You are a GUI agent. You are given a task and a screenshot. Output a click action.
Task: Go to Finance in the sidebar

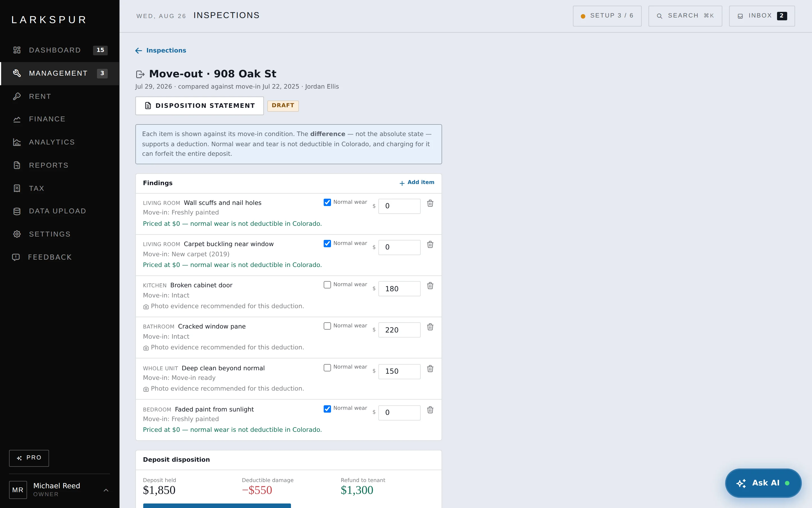click(x=60, y=119)
